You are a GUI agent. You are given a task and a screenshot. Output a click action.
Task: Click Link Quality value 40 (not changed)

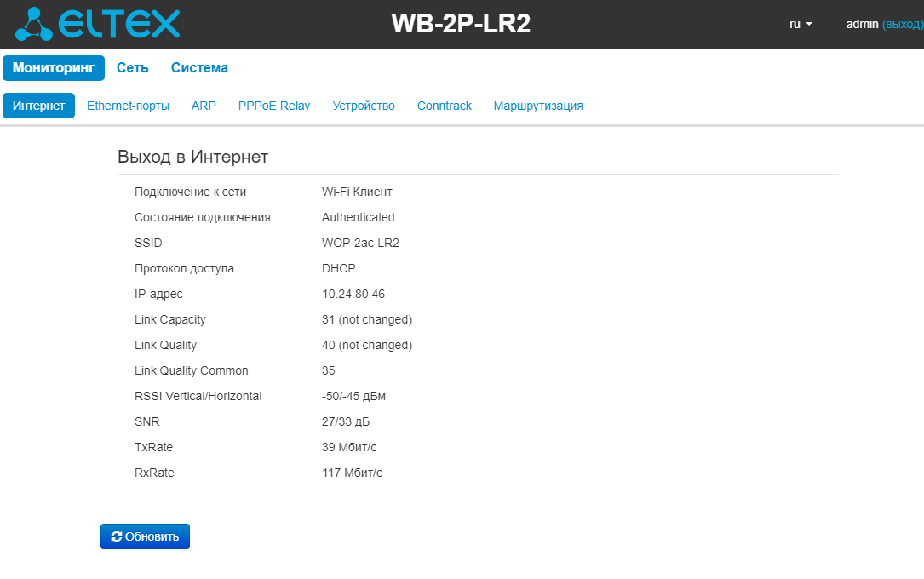367,345
